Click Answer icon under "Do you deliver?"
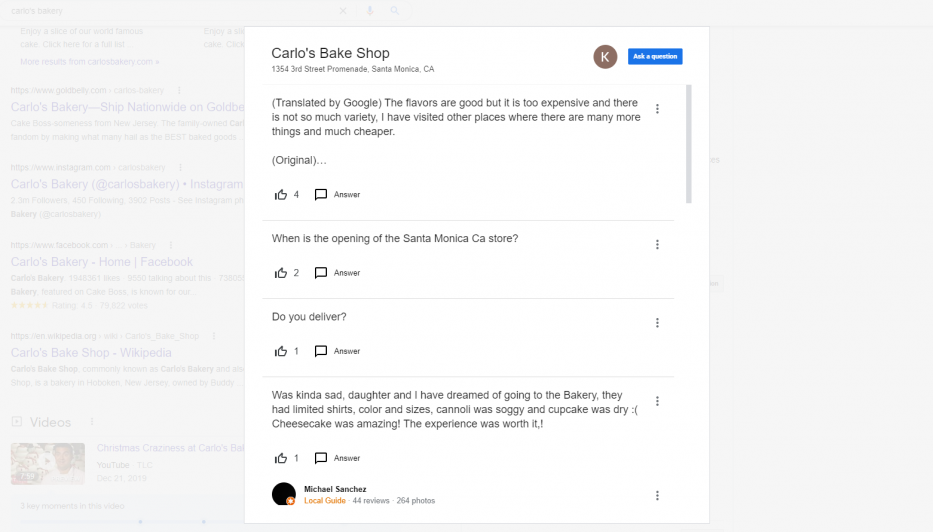The width and height of the screenshot is (933, 532). pos(321,351)
